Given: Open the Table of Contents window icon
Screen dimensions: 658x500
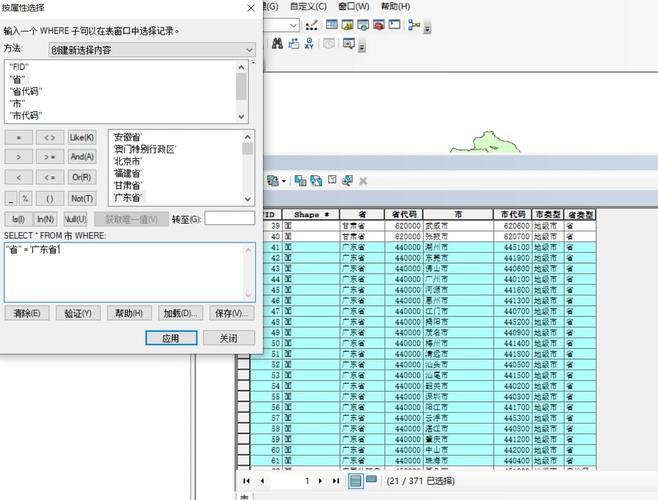Looking at the screenshot, I should coord(332,25).
